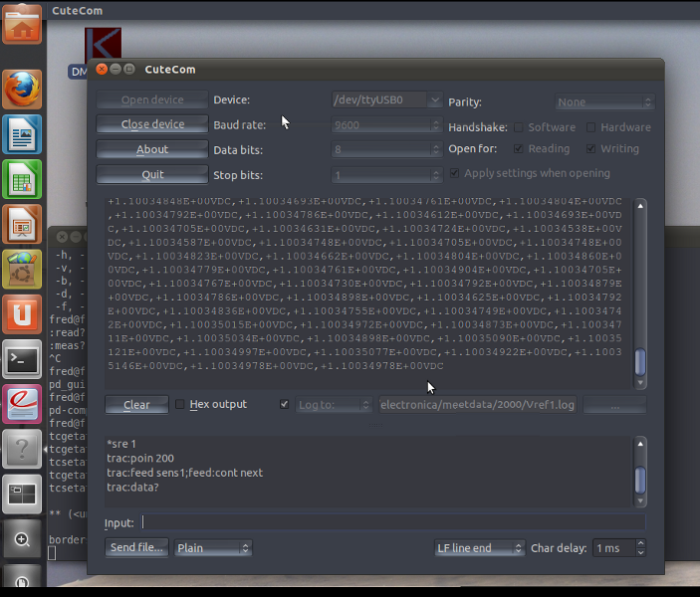
Task: Open the Terminal launcher icon
Action: (x=22, y=359)
